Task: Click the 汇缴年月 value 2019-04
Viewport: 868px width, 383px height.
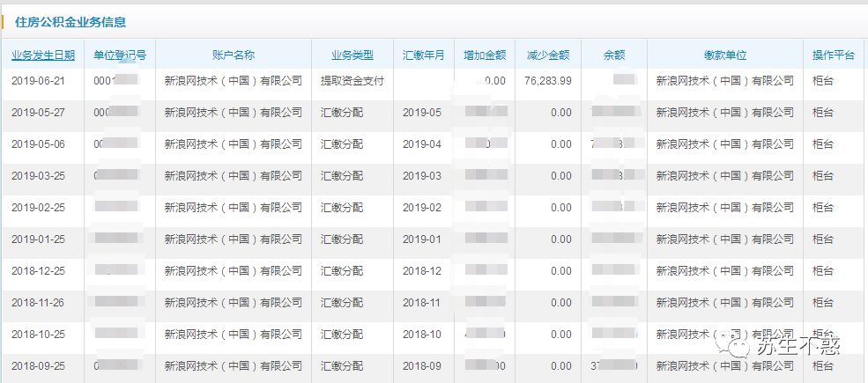Action: pyautogui.click(x=422, y=144)
